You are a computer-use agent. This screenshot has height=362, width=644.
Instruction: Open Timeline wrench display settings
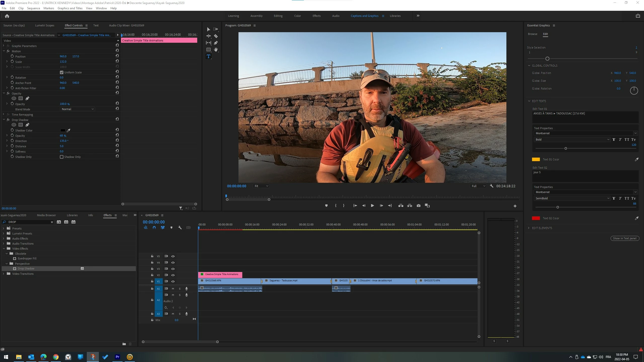[x=180, y=228]
